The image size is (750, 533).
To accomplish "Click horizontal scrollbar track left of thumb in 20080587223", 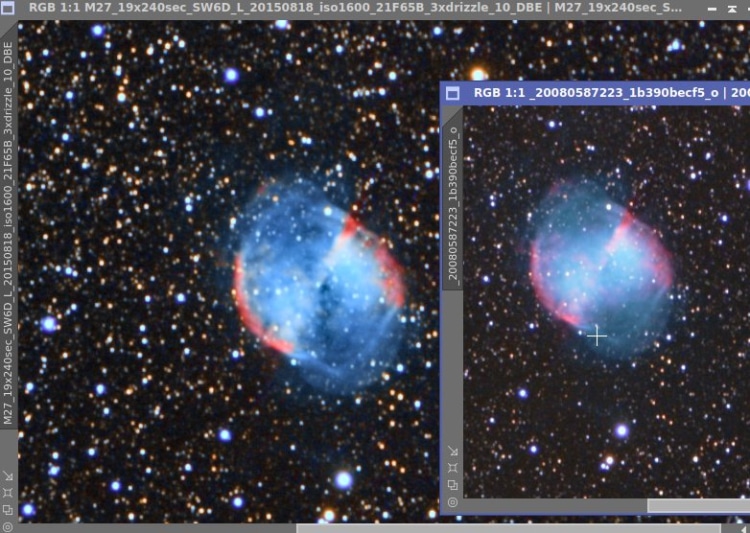I will point(555,505).
